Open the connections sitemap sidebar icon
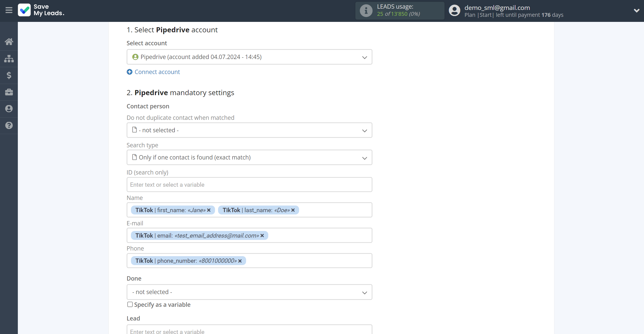 tap(9, 59)
